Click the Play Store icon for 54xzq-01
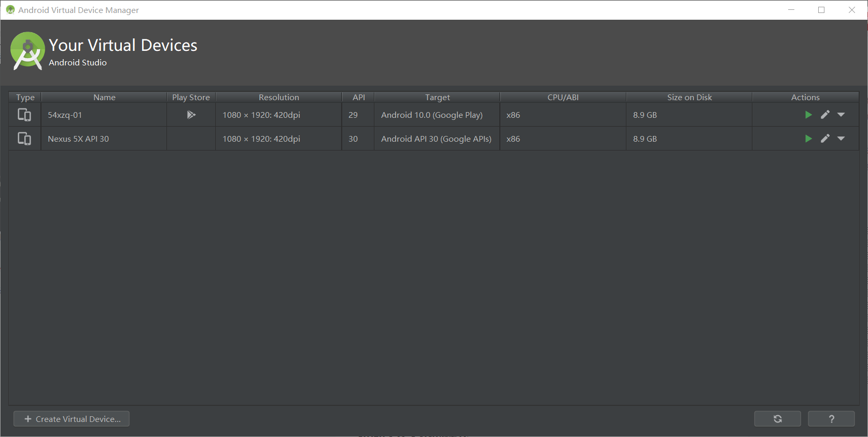This screenshot has width=868, height=437. pyautogui.click(x=191, y=115)
